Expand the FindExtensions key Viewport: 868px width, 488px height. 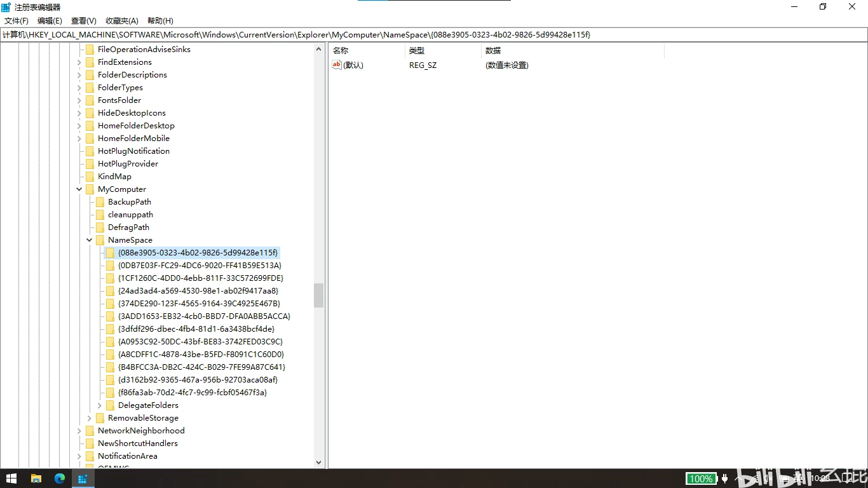click(x=79, y=62)
